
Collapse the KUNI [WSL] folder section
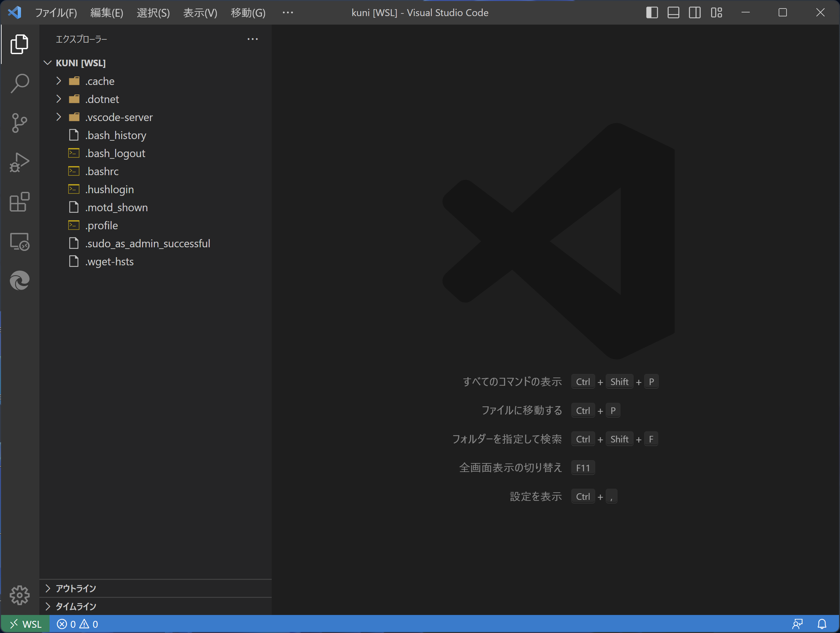pyautogui.click(x=48, y=63)
